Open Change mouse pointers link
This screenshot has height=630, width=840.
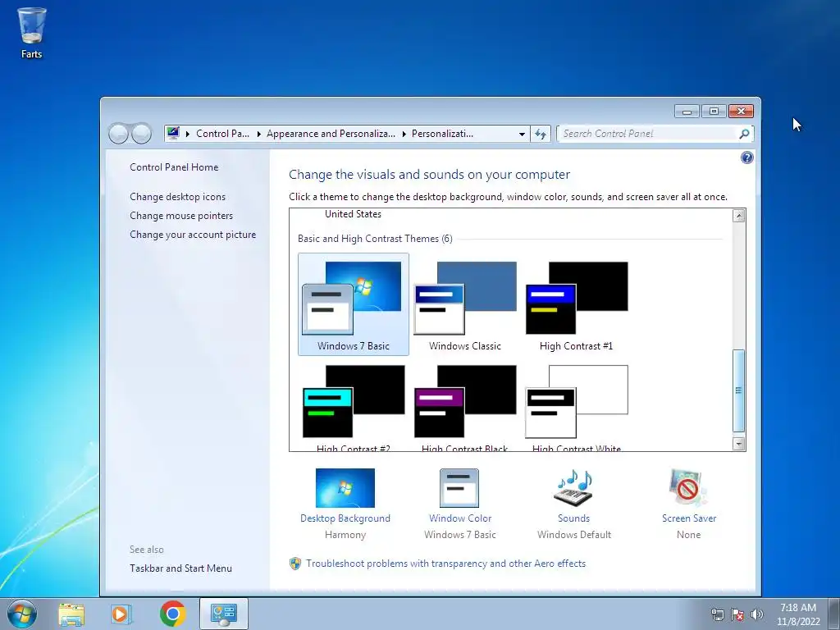(181, 216)
